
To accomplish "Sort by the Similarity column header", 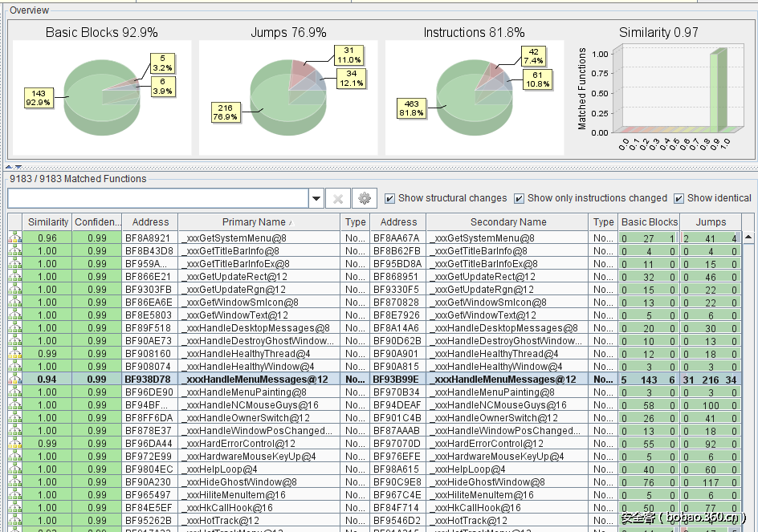I will (x=47, y=222).
